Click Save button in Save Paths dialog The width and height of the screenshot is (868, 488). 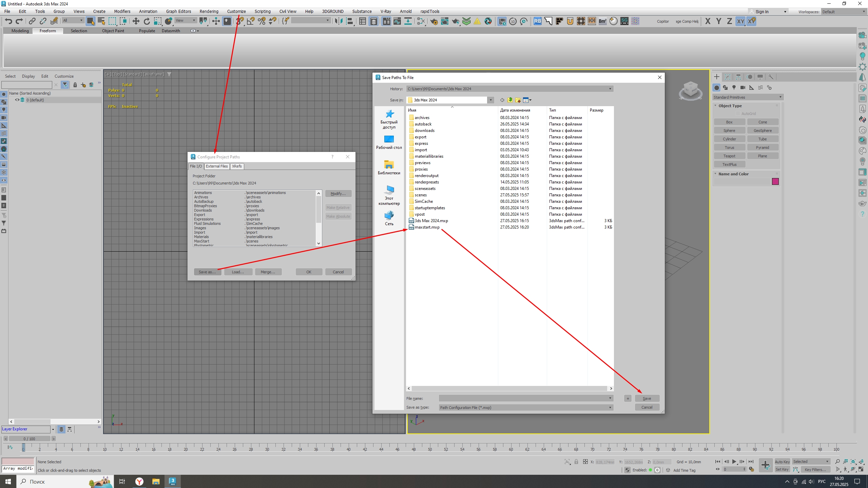(x=647, y=398)
